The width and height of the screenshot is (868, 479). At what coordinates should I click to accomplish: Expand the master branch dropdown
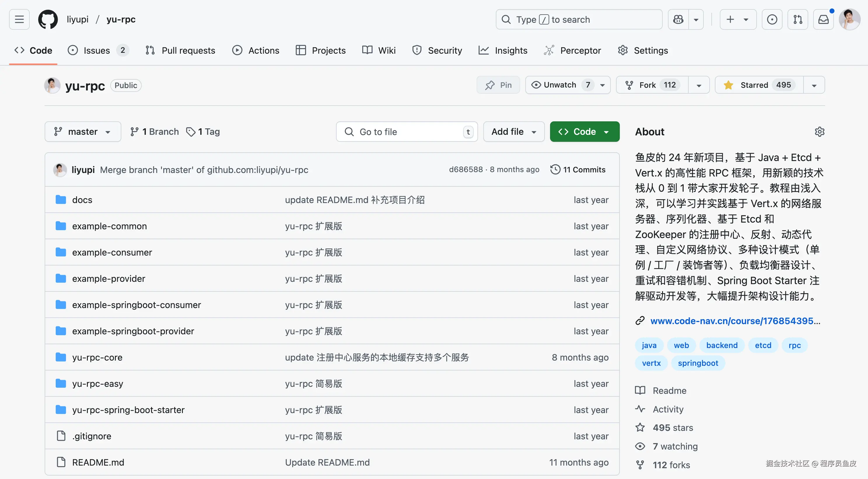(x=83, y=132)
